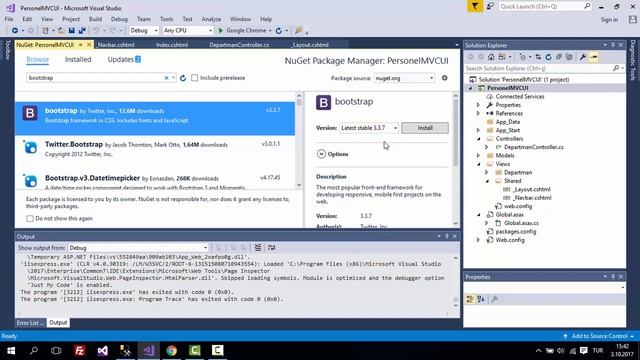
Task: Click the Alphabetical sort icon in Properties
Action: coord(481,300)
